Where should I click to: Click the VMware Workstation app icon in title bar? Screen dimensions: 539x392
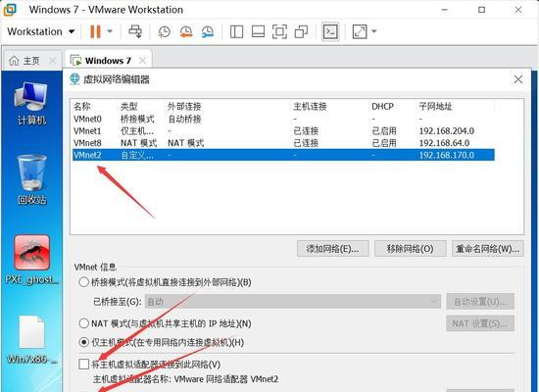[10, 10]
